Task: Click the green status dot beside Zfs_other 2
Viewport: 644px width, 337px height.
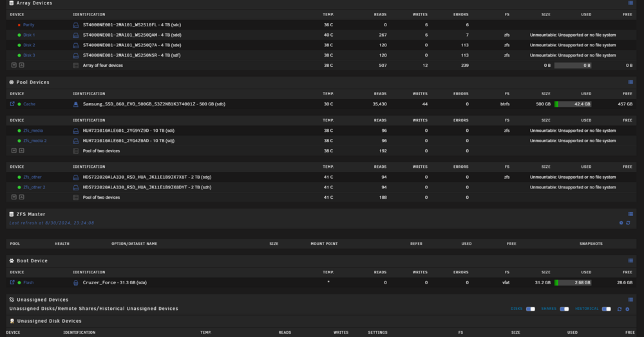Action: pos(19,187)
